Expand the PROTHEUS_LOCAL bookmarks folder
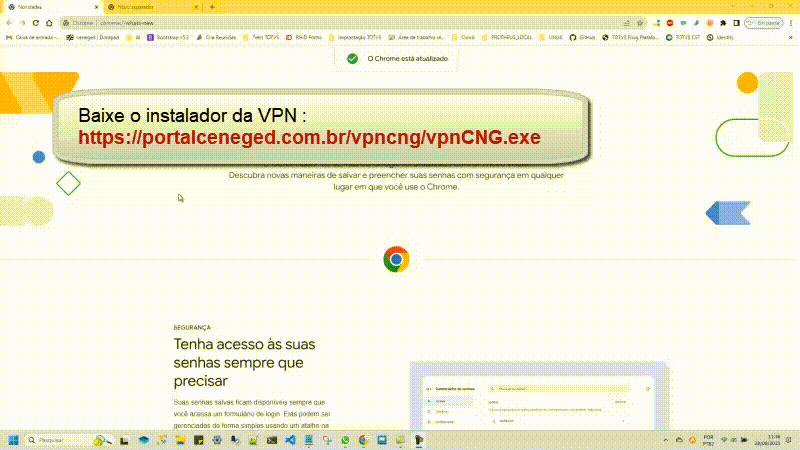 [x=508, y=37]
